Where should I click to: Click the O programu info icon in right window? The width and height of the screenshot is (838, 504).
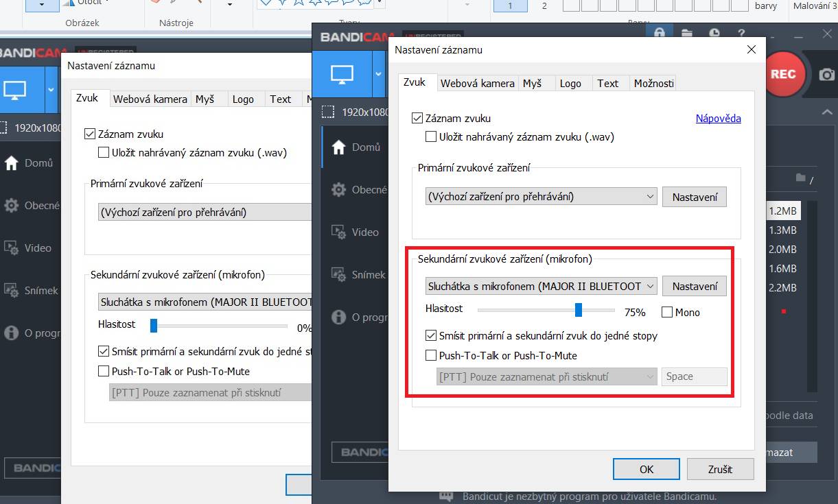pos(339,317)
